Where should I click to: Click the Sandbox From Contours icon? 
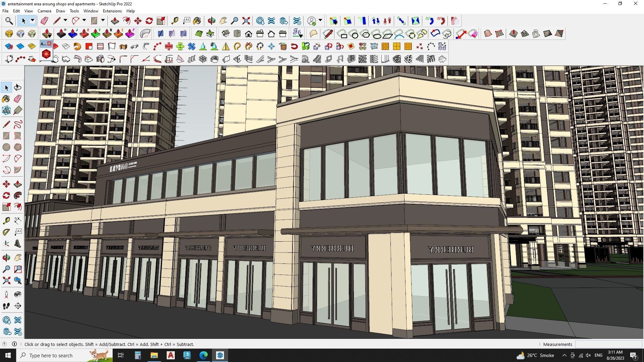point(488,34)
